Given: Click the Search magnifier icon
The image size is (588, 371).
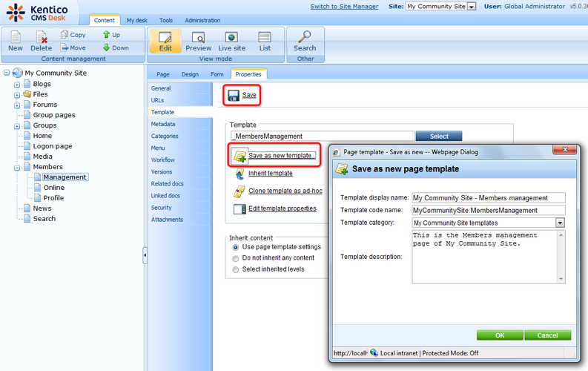Looking at the screenshot, I should coord(304,37).
